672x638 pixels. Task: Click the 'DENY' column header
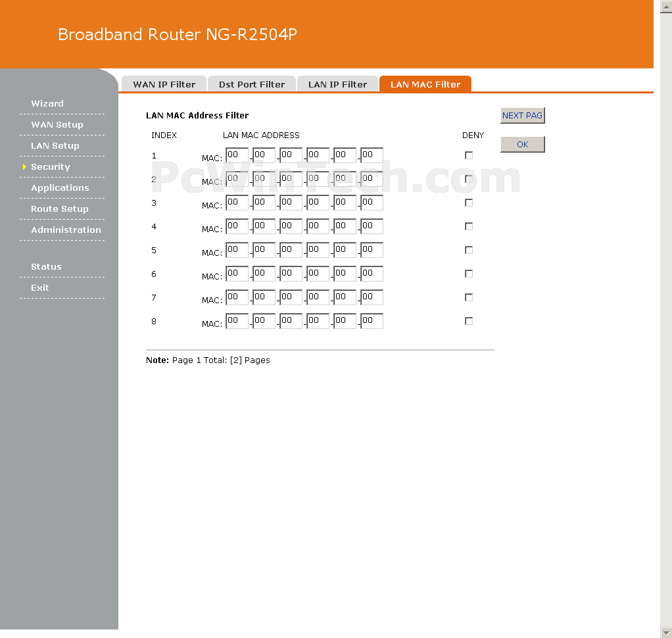[x=473, y=135]
